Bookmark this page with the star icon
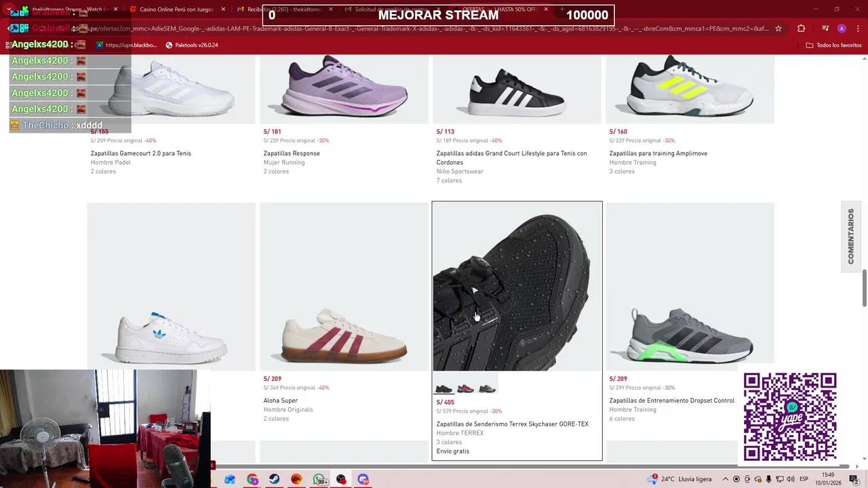 (x=778, y=28)
